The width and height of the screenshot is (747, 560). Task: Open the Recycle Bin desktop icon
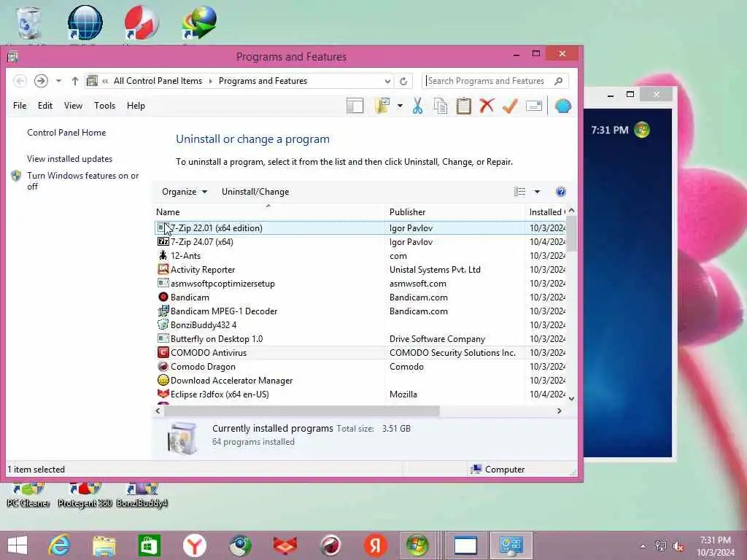coord(28,23)
